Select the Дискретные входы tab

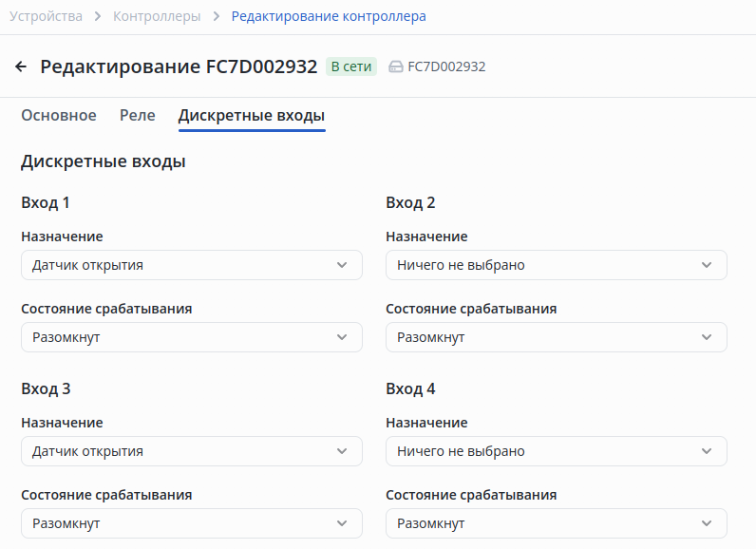[x=252, y=116]
